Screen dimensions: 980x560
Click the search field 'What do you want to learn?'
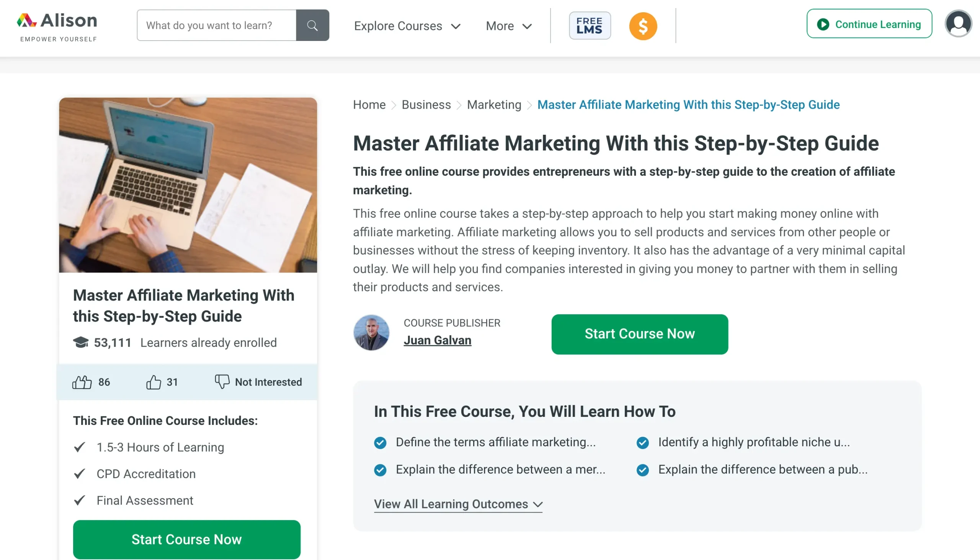click(x=217, y=25)
